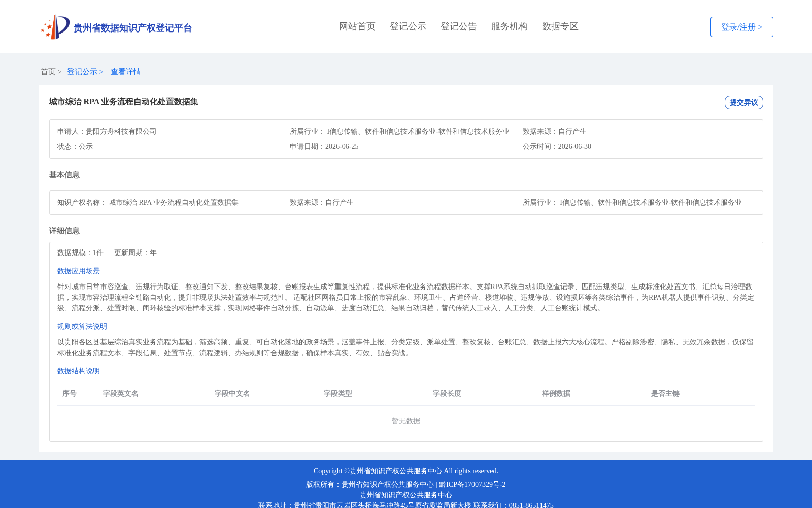Click 数据结构说明 subsection label

pyautogui.click(x=79, y=371)
